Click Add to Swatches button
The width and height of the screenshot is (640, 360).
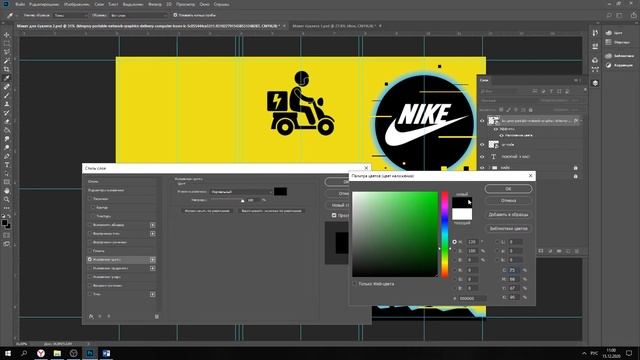pyautogui.click(x=508, y=214)
